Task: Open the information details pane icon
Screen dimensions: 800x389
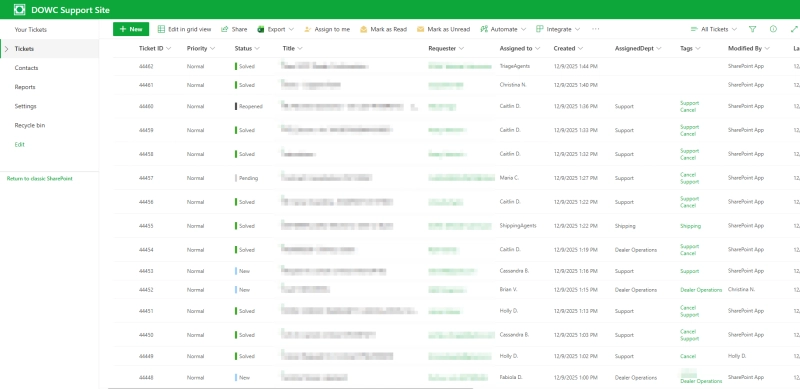Action: [x=773, y=29]
